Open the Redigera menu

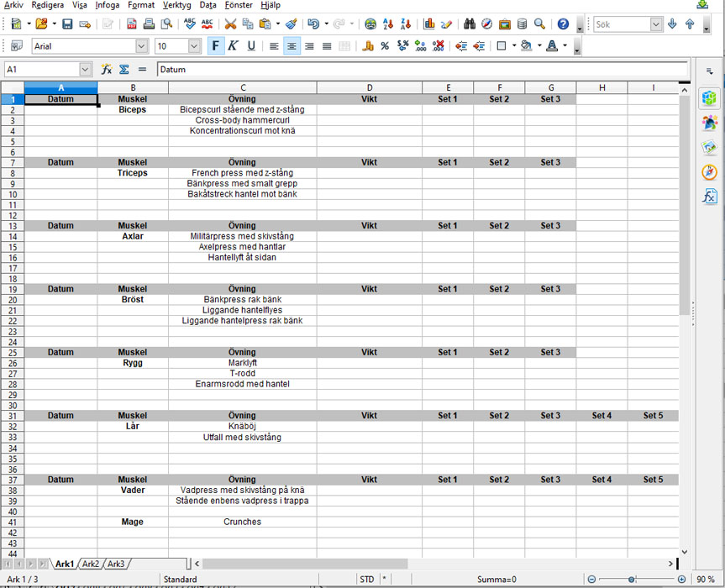click(x=48, y=5)
